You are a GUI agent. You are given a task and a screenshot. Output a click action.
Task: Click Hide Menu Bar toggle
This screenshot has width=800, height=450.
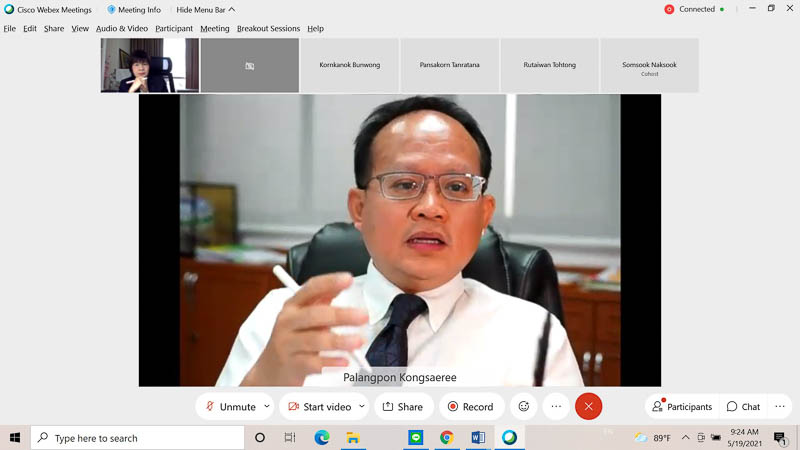point(205,10)
